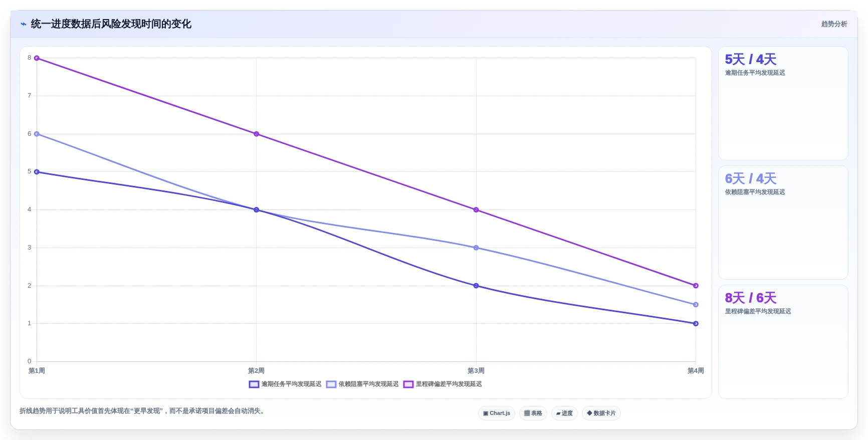Click the 里程碑偏差 legend color box

pyautogui.click(x=408, y=384)
